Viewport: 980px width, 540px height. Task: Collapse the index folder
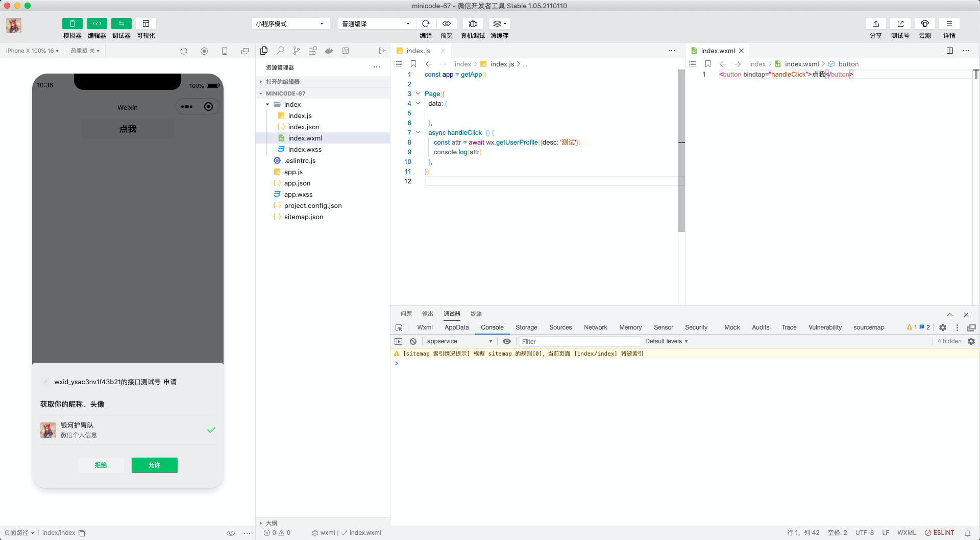(x=323, y=104)
